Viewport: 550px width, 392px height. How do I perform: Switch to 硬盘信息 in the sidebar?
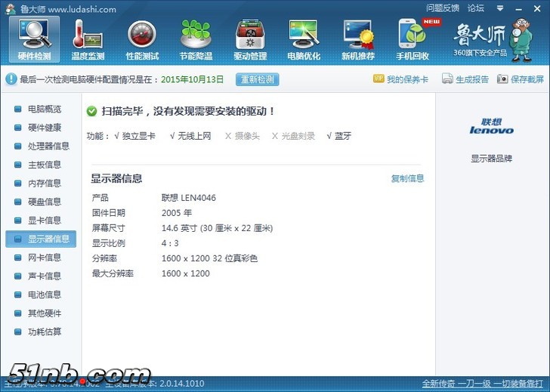pos(45,202)
